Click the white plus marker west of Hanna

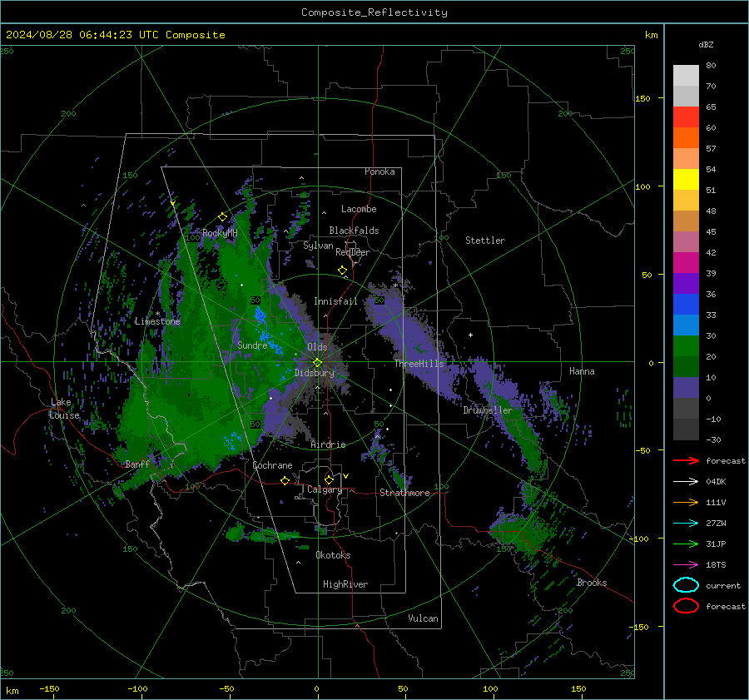[x=470, y=335]
